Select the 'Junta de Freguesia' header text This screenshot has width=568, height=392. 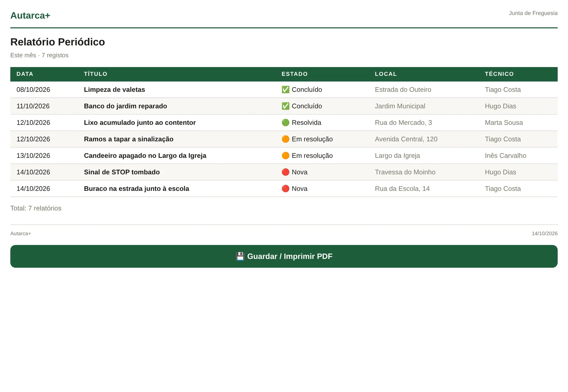pyautogui.click(x=533, y=13)
